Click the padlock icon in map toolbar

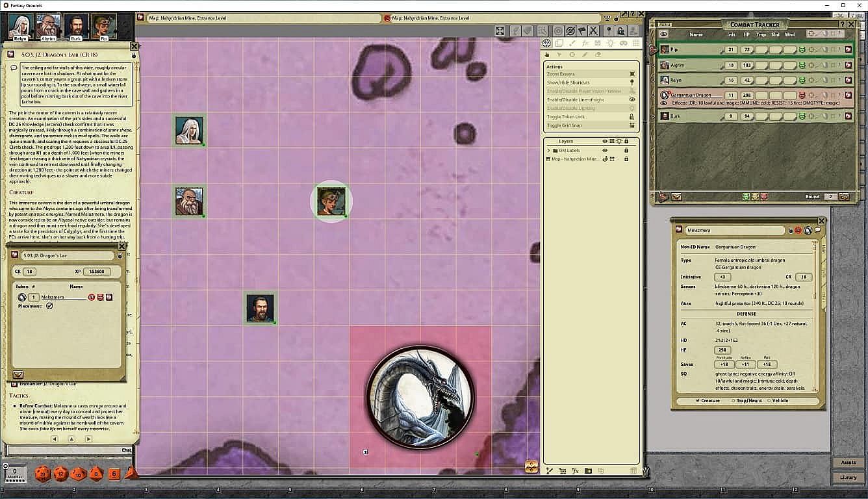pyautogui.click(x=621, y=31)
